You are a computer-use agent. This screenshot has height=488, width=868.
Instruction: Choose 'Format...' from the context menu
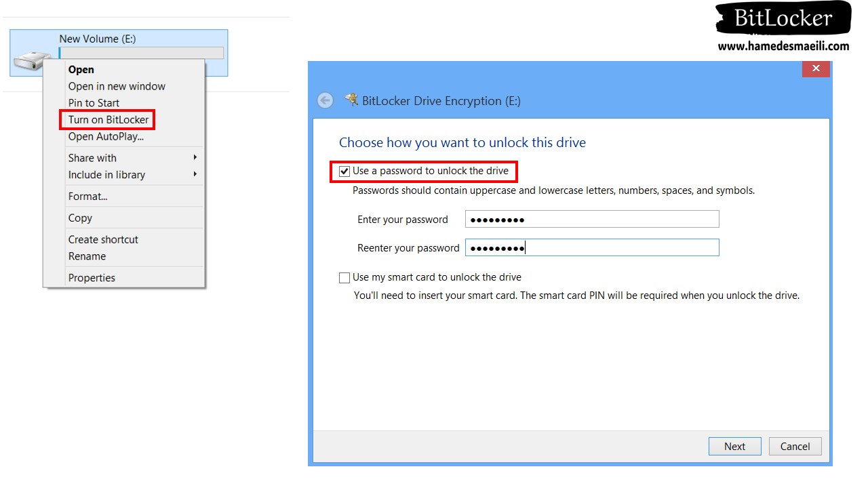click(124, 197)
